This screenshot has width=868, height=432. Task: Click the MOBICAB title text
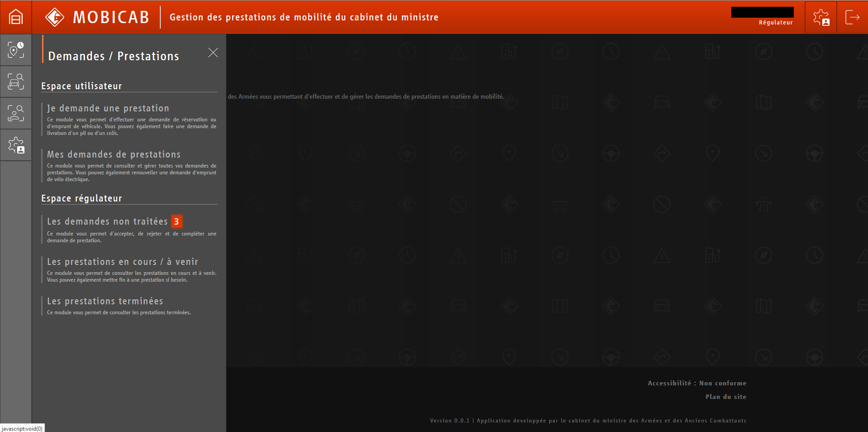click(110, 17)
